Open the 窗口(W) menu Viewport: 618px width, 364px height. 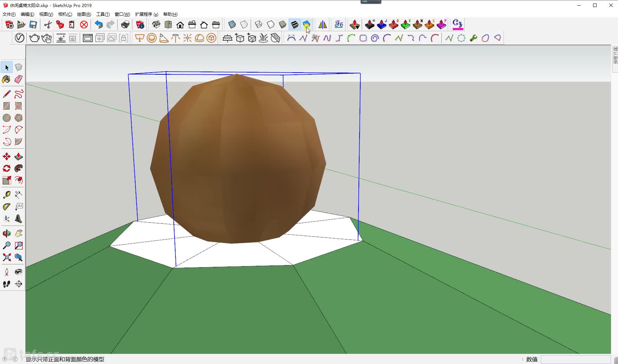coord(122,14)
